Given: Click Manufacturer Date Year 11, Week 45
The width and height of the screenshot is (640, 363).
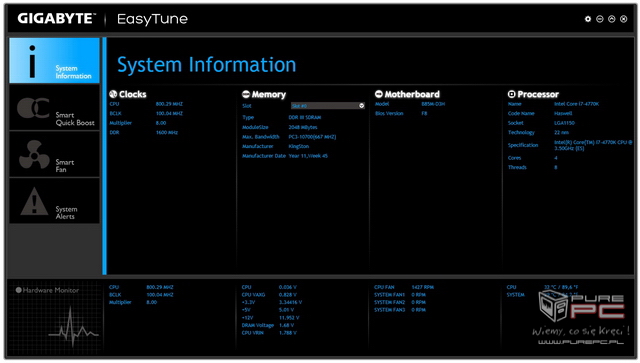Looking at the screenshot, I should click(x=308, y=156).
